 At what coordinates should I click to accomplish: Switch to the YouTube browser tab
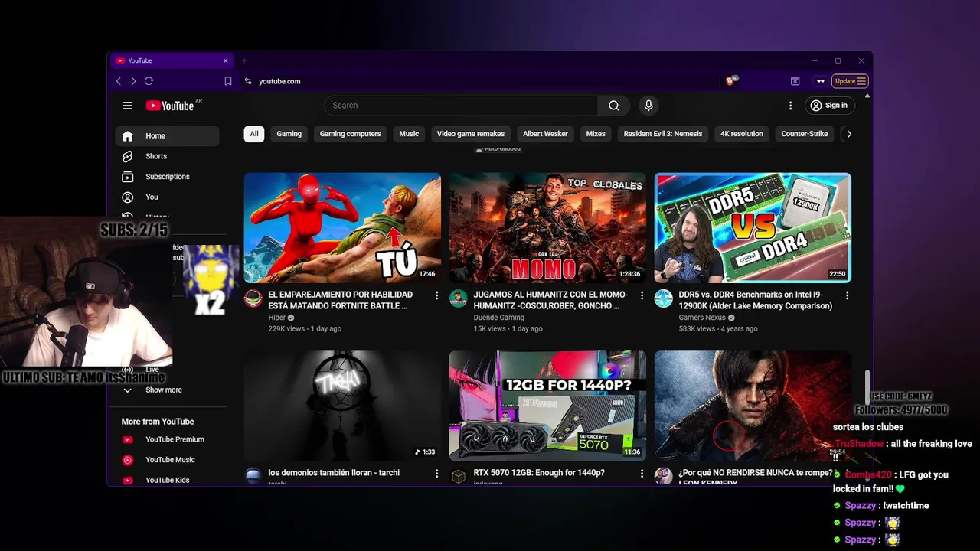[x=172, y=60]
